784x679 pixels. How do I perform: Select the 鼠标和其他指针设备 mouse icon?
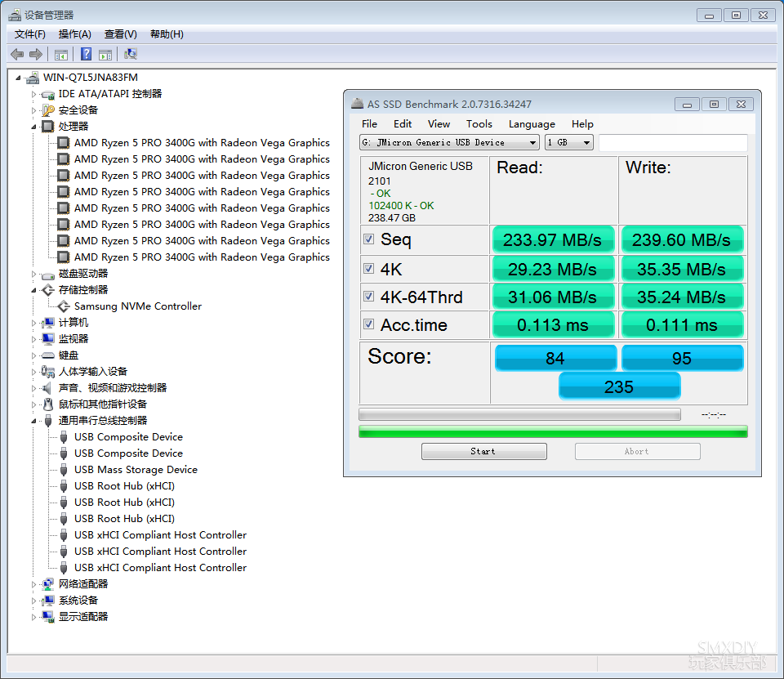(48, 404)
